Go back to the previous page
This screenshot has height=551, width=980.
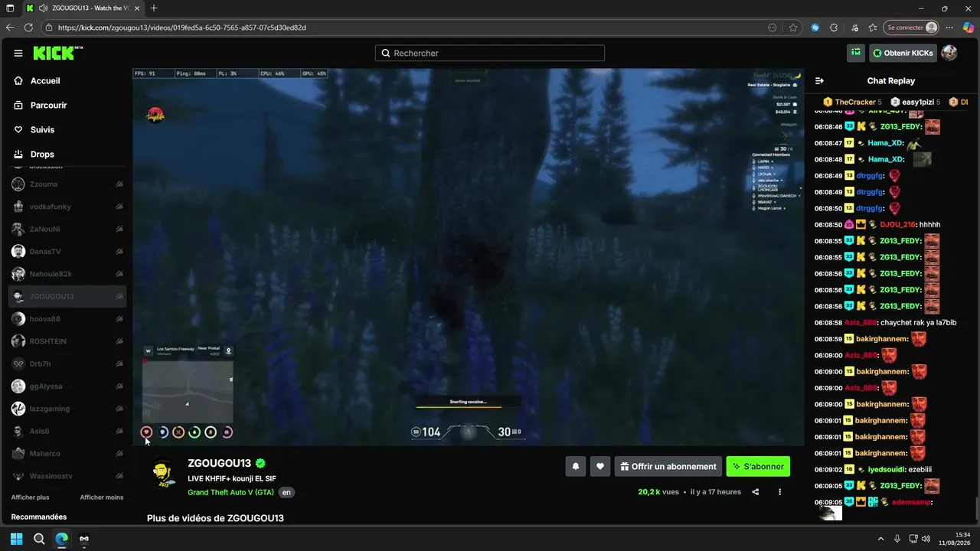(x=10, y=28)
